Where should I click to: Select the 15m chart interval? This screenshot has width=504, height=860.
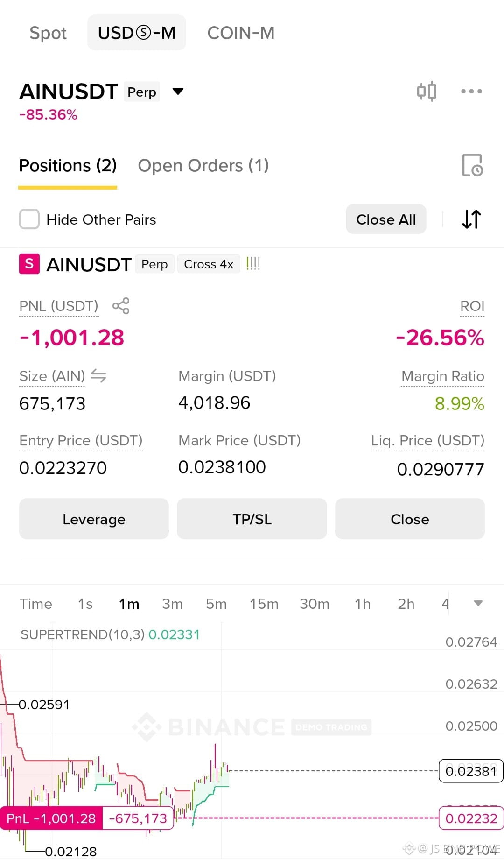(264, 604)
